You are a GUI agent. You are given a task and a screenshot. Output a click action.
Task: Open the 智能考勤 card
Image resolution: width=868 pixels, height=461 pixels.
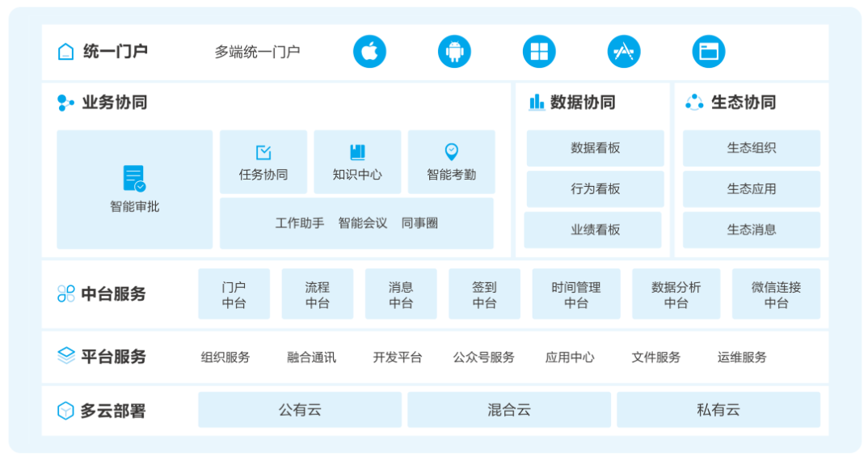point(451,162)
